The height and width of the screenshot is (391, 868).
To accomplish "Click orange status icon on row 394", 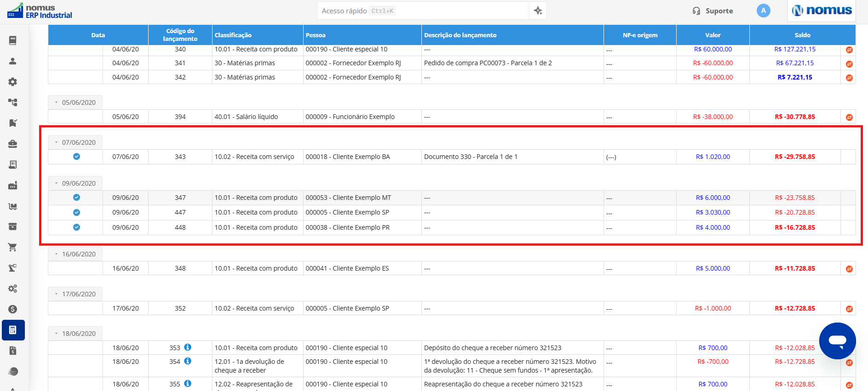I will tap(849, 117).
